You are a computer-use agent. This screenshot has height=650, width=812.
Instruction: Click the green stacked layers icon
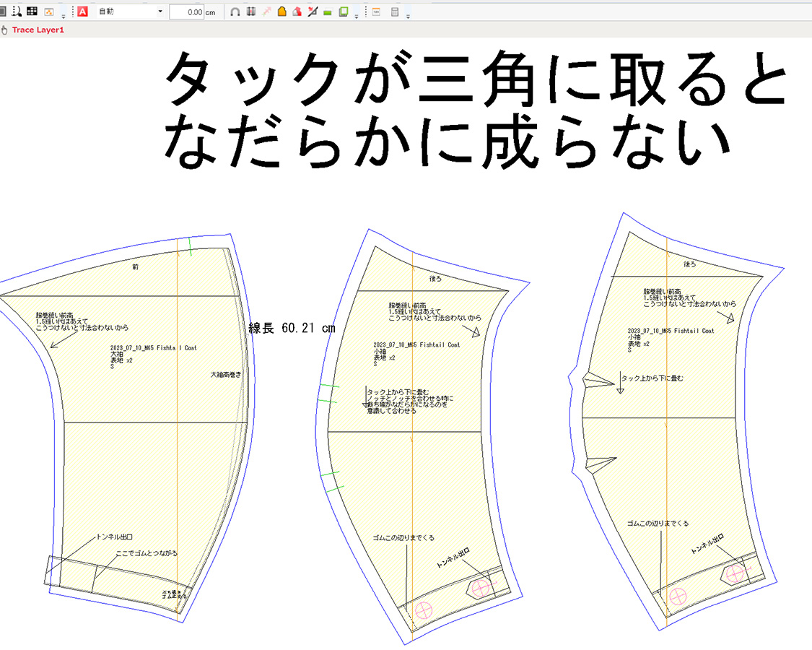(x=344, y=12)
